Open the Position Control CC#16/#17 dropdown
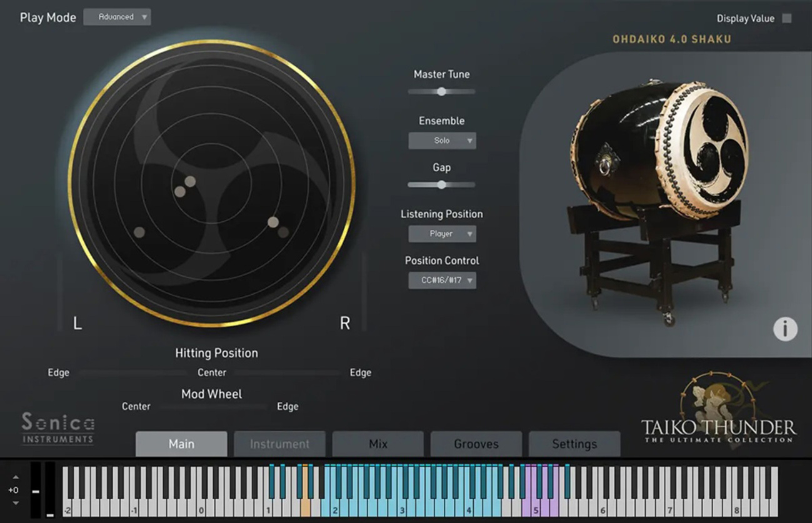Screen dimensions: 812x523 point(442,281)
